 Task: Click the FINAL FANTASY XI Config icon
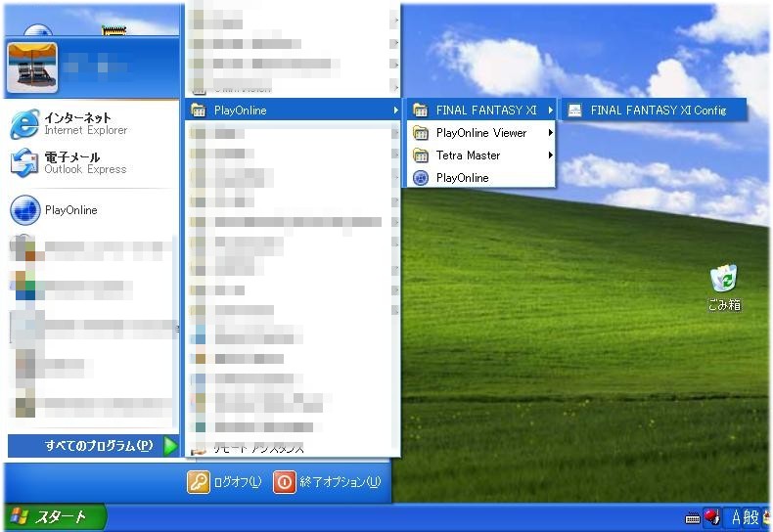tap(574, 111)
